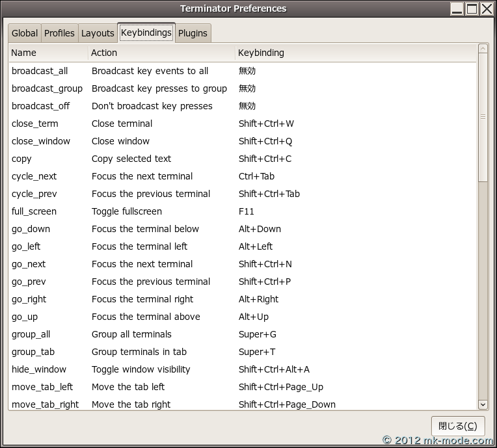Select the broadcast_all row
The image size is (497, 448).
pos(40,71)
